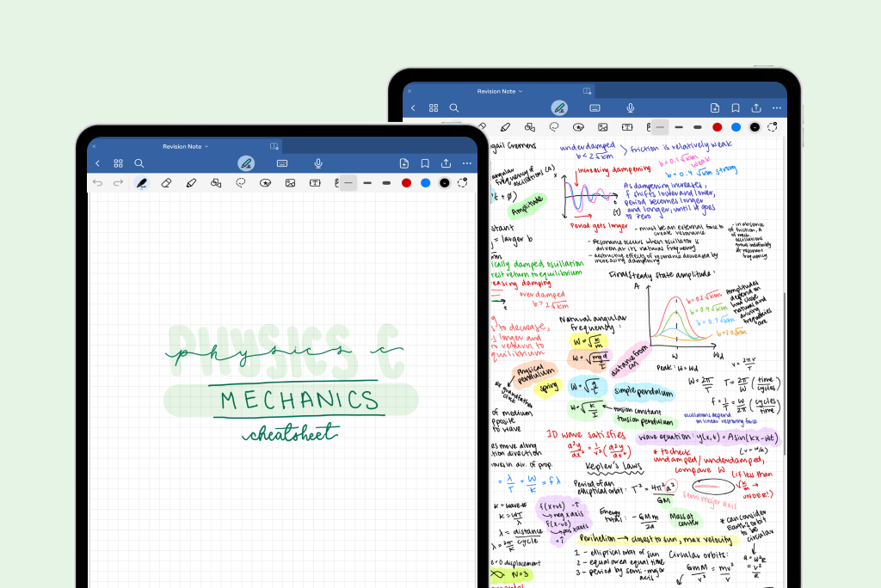Select the Text box tool on right tablet
This screenshot has height=588, width=881.
[x=627, y=127]
